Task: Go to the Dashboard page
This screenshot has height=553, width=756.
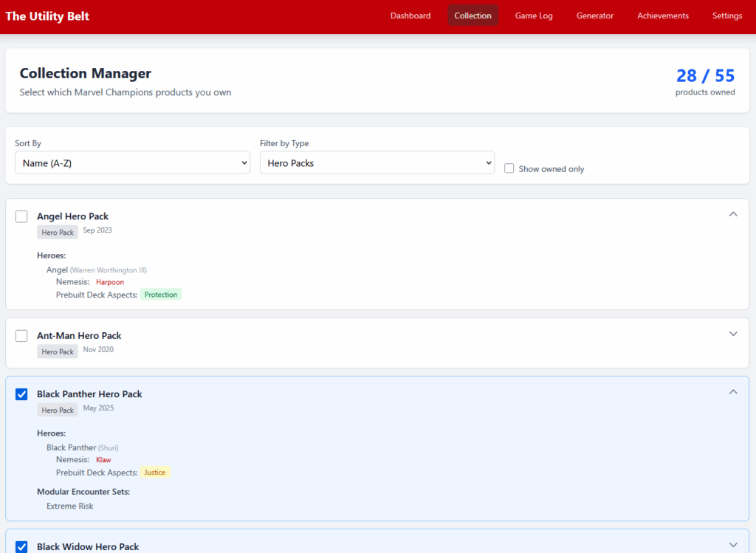Action: click(410, 16)
